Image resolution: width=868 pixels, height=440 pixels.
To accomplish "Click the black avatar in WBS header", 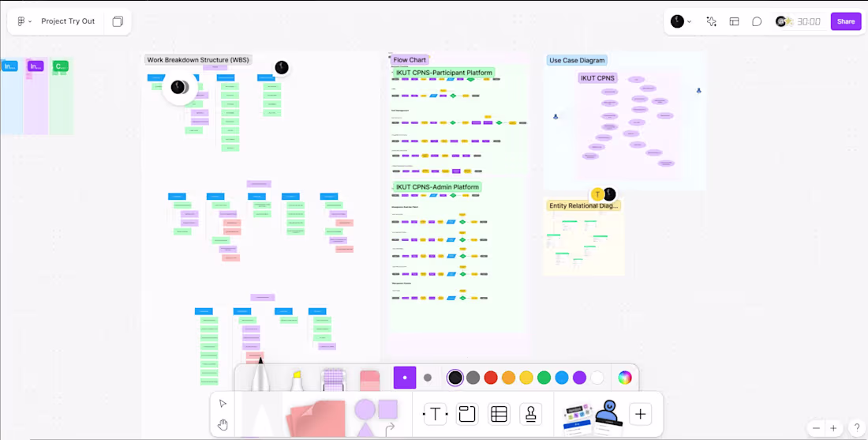I will point(282,68).
